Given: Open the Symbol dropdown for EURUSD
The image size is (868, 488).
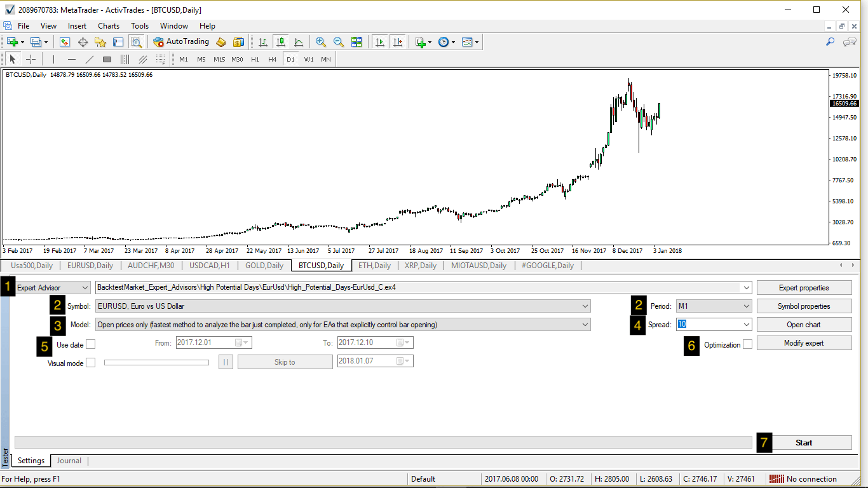Looking at the screenshot, I should coord(342,306).
